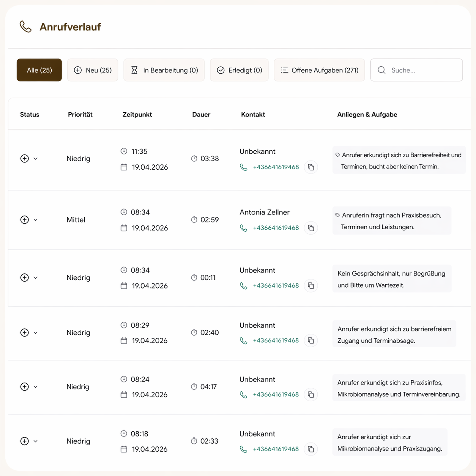This screenshot has width=476, height=476.
Task: Click the Zeitpunkt column header
Action: [x=137, y=115]
